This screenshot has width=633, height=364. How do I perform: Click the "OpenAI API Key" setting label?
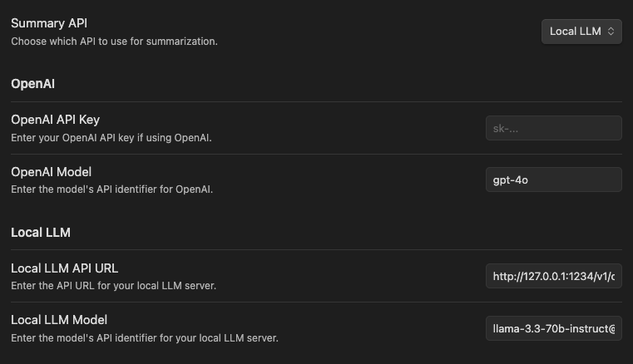55,120
